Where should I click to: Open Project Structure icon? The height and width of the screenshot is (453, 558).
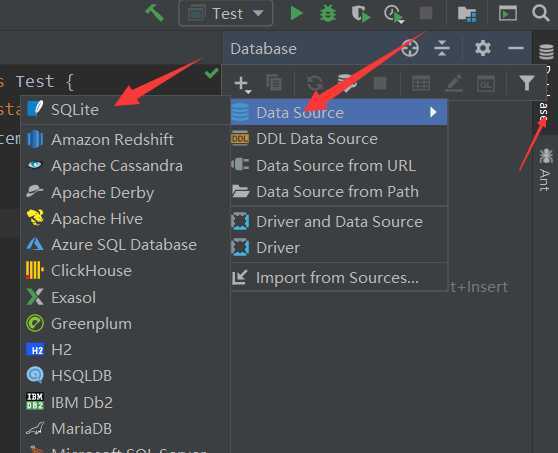pos(467,14)
